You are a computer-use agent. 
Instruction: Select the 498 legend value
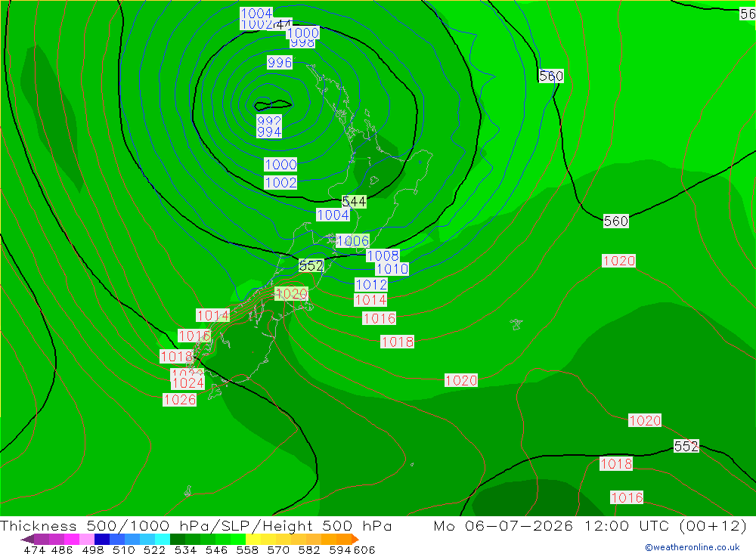pos(92,550)
